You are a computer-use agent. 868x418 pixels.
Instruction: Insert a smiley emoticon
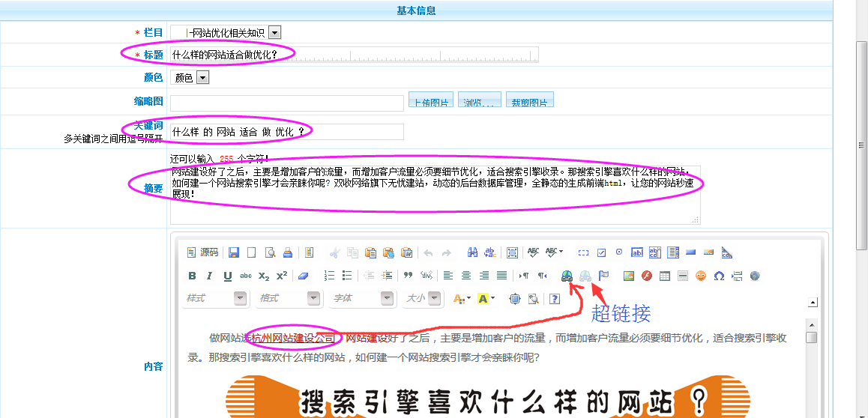pyautogui.click(x=701, y=276)
